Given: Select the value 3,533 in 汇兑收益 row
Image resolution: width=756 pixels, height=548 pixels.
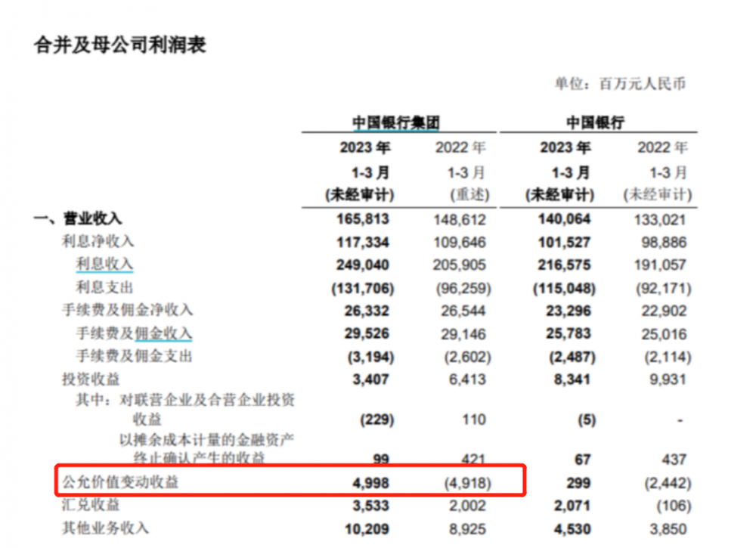Looking at the screenshot, I should click(x=370, y=506).
